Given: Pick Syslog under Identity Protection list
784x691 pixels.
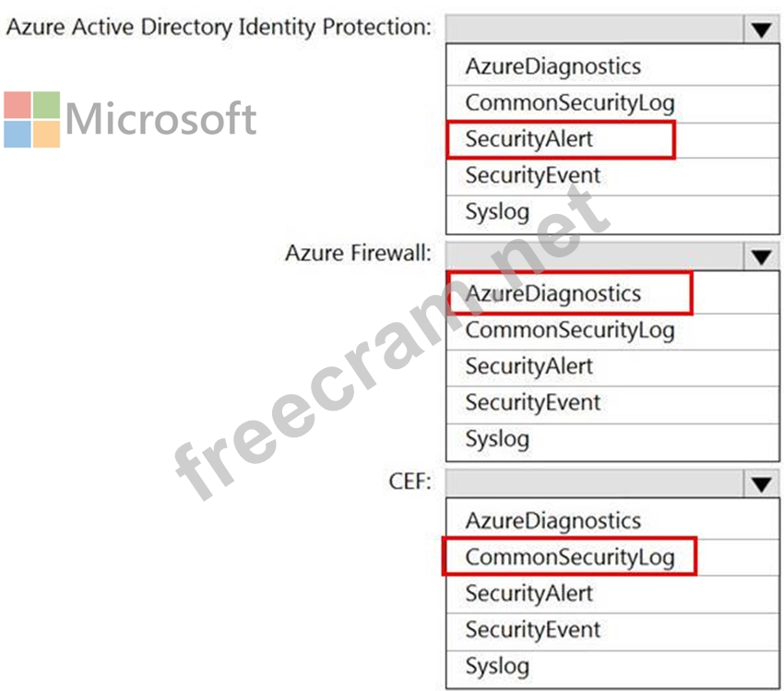Looking at the screenshot, I should pos(497,212).
